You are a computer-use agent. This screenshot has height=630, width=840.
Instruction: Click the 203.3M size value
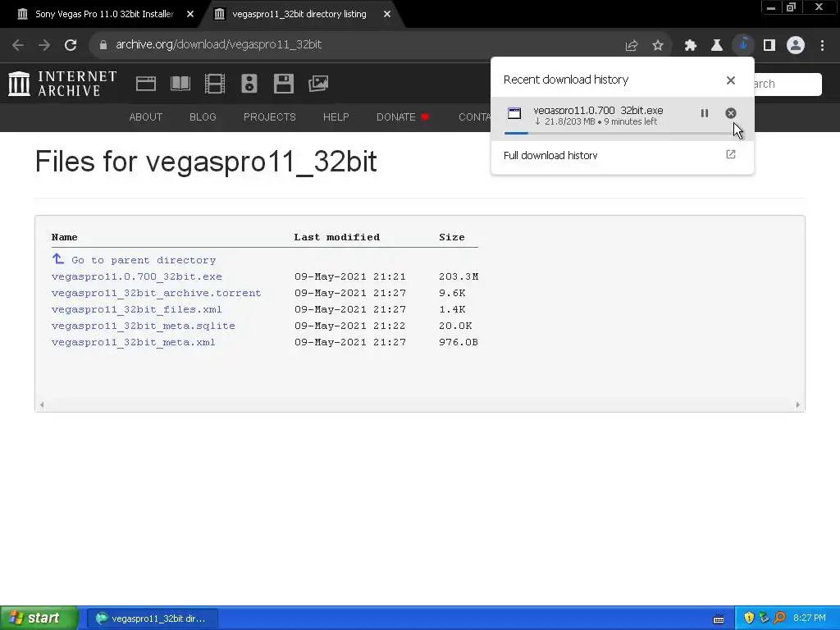click(459, 277)
